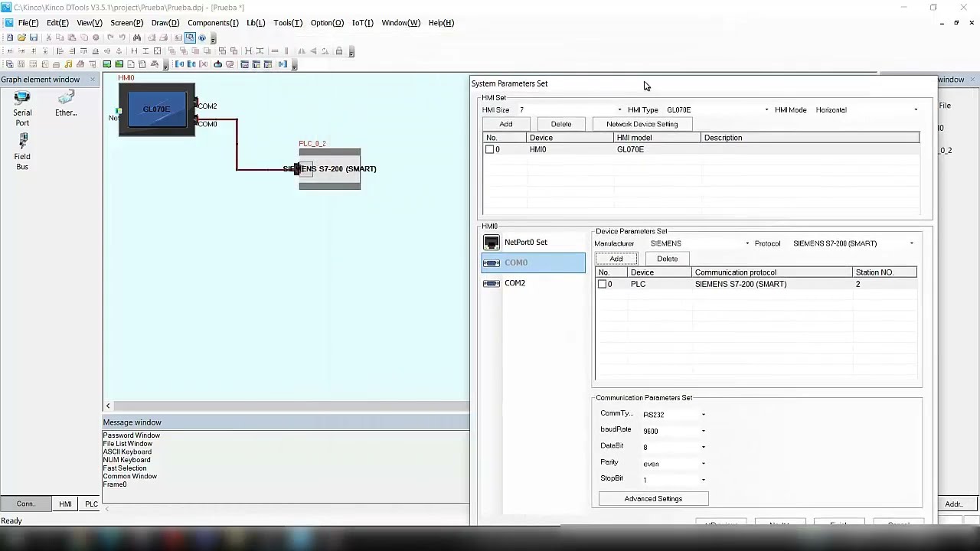980x551 pixels.
Task: Switch to the PLC tab at bottom
Action: coord(91,504)
